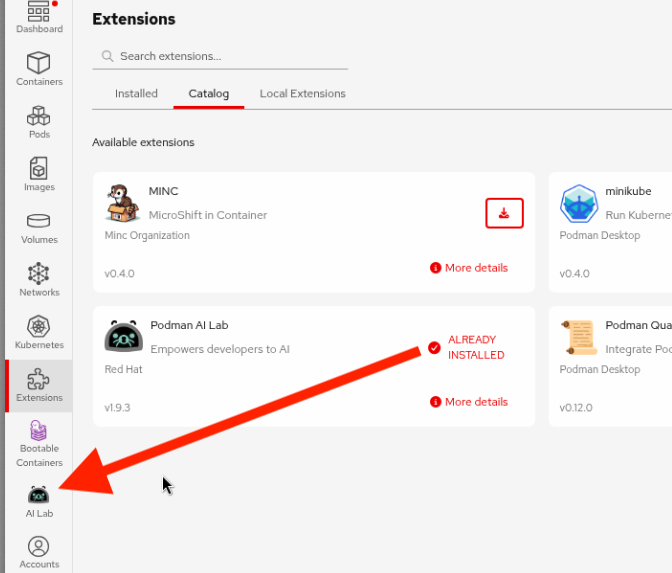The image size is (672, 573).
Task: Navigate to Images in sidebar
Action: click(x=38, y=173)
